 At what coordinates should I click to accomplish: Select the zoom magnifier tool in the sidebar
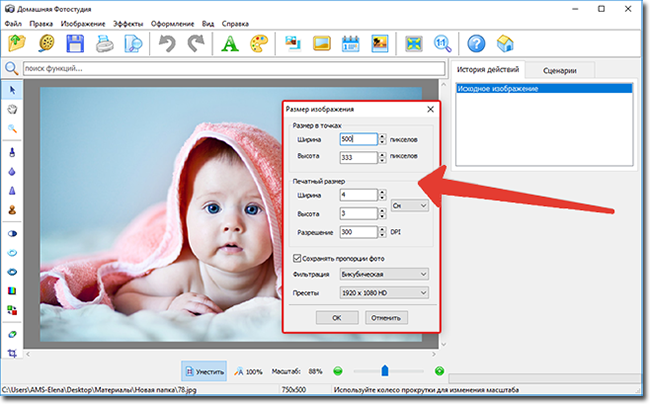[12, 129]
